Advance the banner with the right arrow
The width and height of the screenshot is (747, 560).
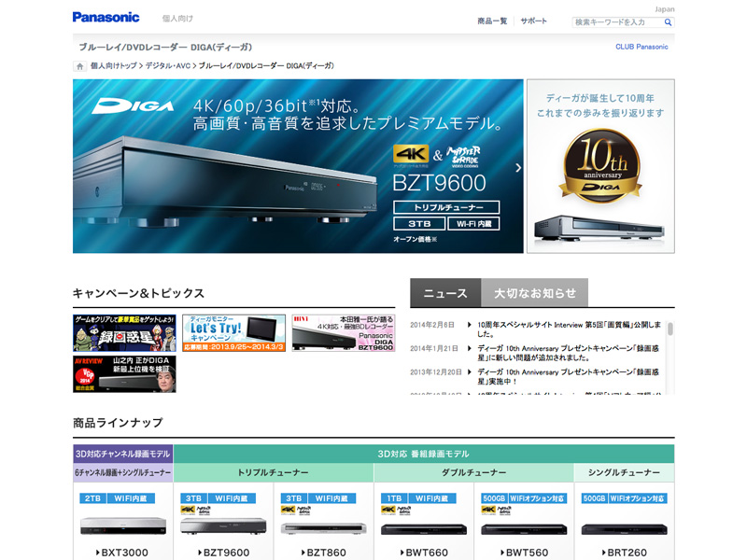[518, 168]
